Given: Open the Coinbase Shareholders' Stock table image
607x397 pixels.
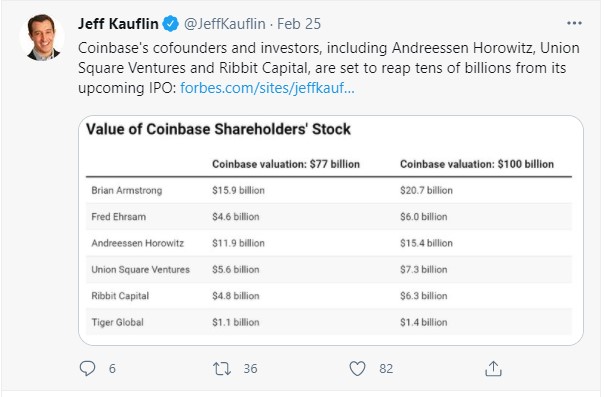Looking at the screenshot, I should click(331, 230).
